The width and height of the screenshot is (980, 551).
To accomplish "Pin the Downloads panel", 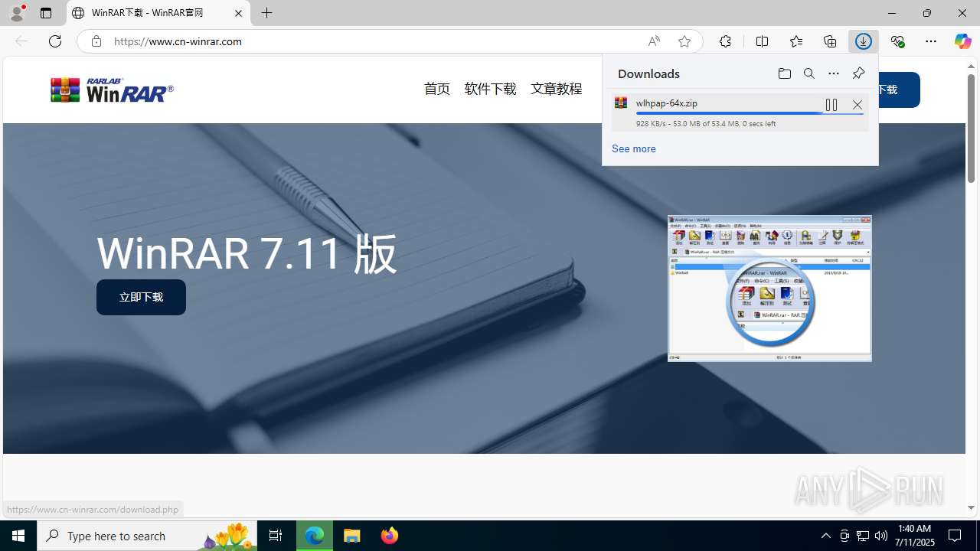I will (858, 73).
